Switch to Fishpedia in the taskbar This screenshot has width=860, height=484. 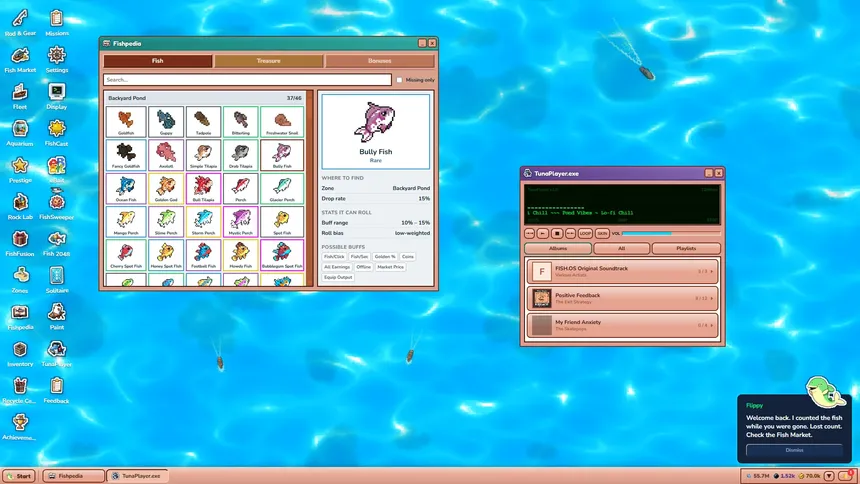(x=73, y=476)
